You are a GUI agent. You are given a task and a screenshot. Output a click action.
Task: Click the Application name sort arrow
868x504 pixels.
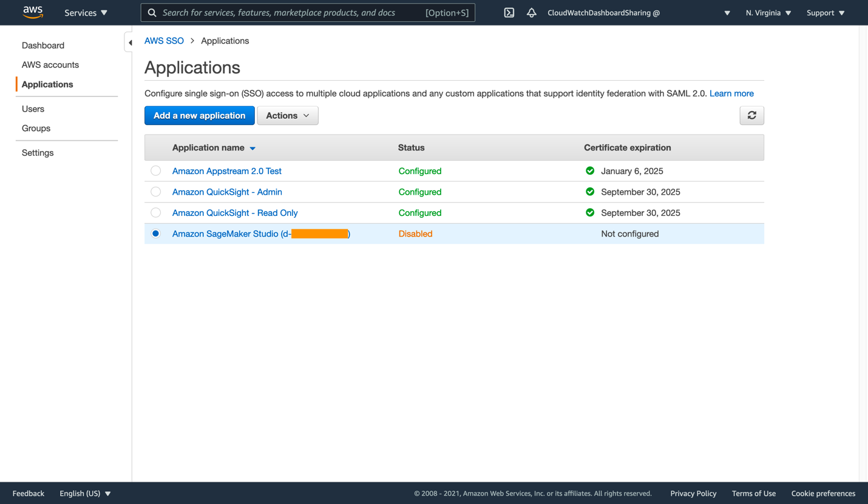pos(253,147)
